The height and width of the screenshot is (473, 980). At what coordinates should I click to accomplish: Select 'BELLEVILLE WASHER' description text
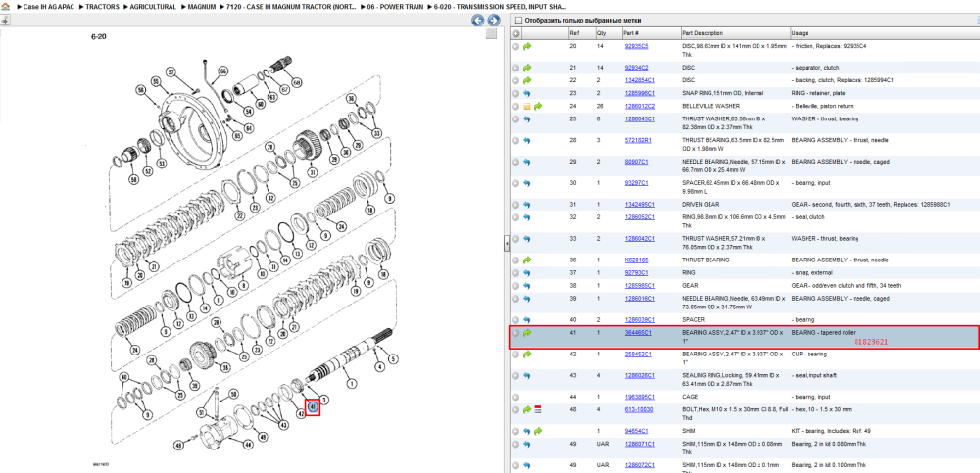(x=710, y=106)
